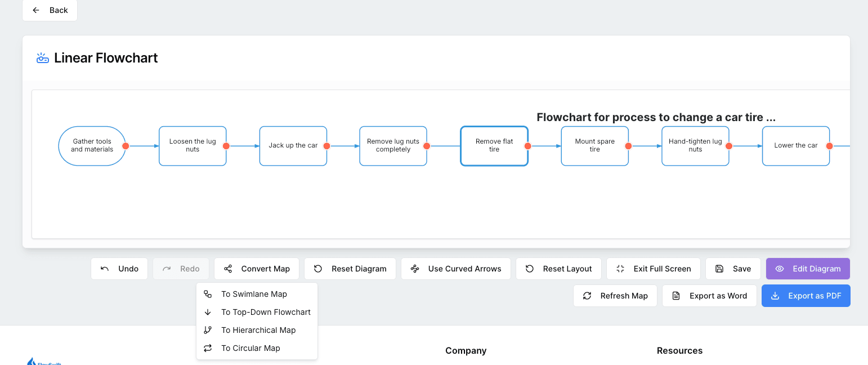Viewport: 868px width, 365px height.
Task: Click the Convert Map share icon
Action: click(228, 269)
